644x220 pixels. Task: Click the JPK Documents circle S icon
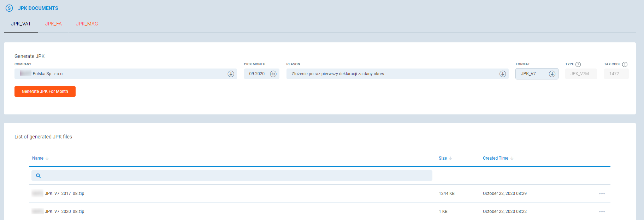coord(9,8)
